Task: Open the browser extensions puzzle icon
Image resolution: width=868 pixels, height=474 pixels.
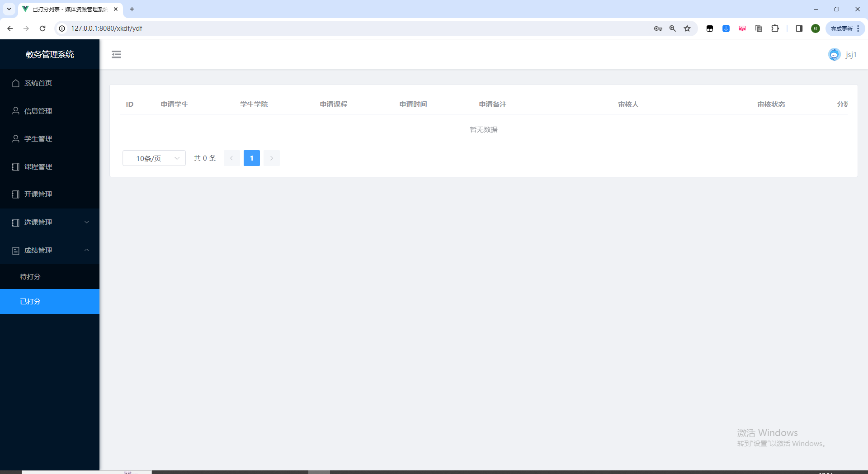Action: pyautogui.click(x=775, y=28)
